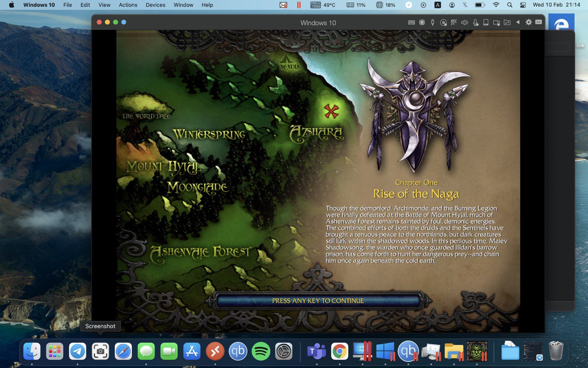Viewport: 588px width, 368px height.
Task: Open Safari from the Dock
Action: coord(124,351)
